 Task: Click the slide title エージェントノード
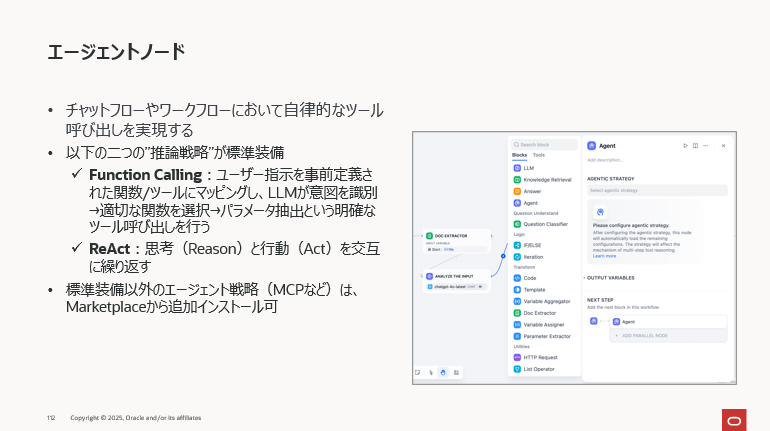click(x=116, y=52)
